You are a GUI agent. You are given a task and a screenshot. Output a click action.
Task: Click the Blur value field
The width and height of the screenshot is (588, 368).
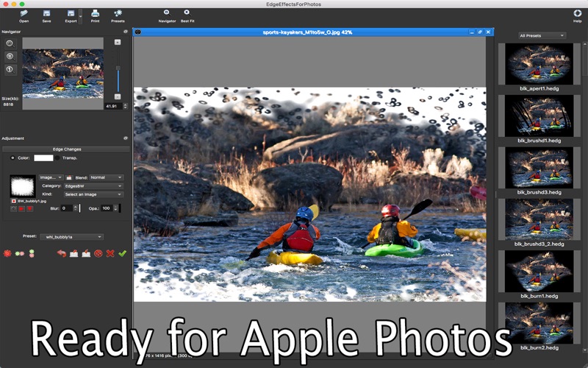67,208
